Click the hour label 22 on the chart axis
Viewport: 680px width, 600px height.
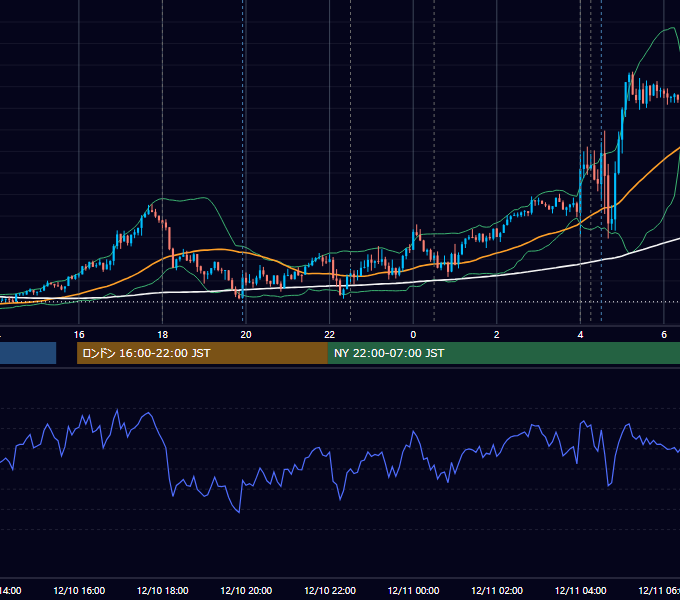[330, 335]
